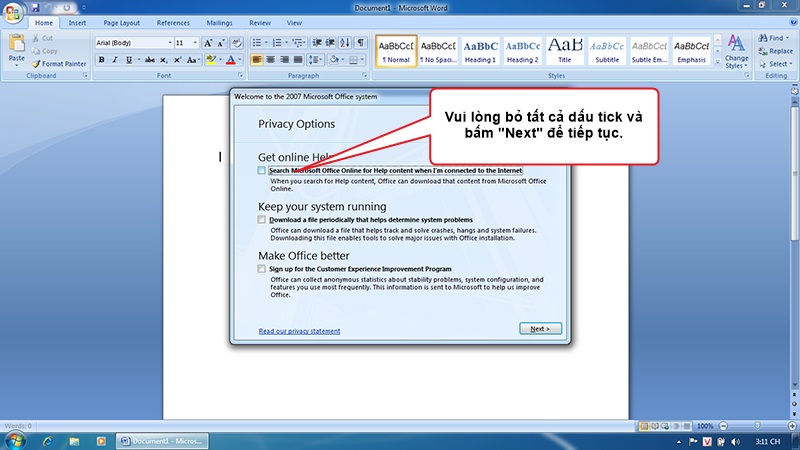Click the Copy command

point(44,51)
